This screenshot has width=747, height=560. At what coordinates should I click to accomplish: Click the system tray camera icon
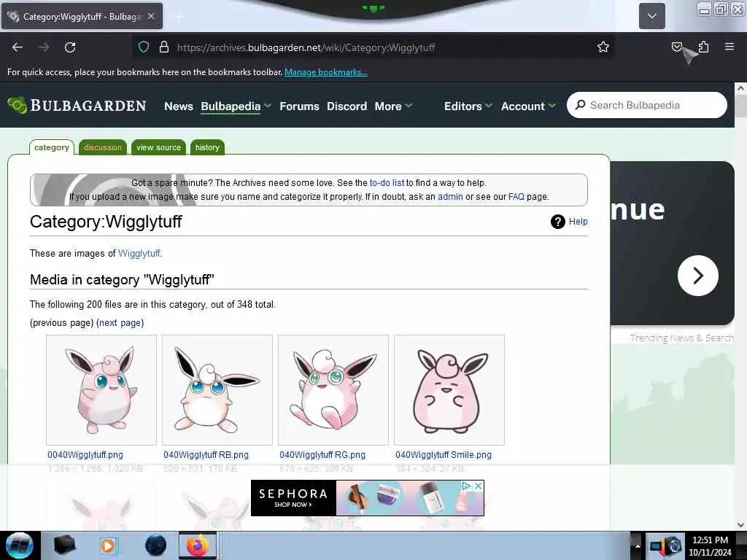click(673, 545)
